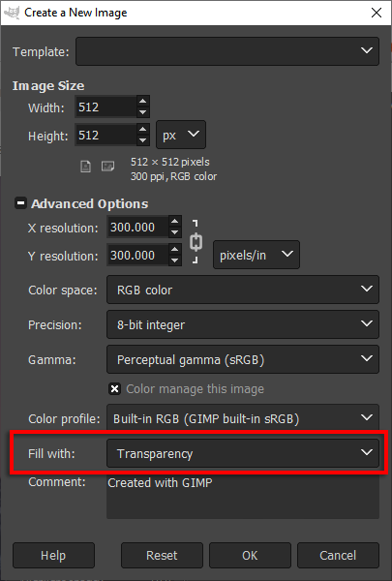Select the portrait orientation icon

[x=85, y=167]
